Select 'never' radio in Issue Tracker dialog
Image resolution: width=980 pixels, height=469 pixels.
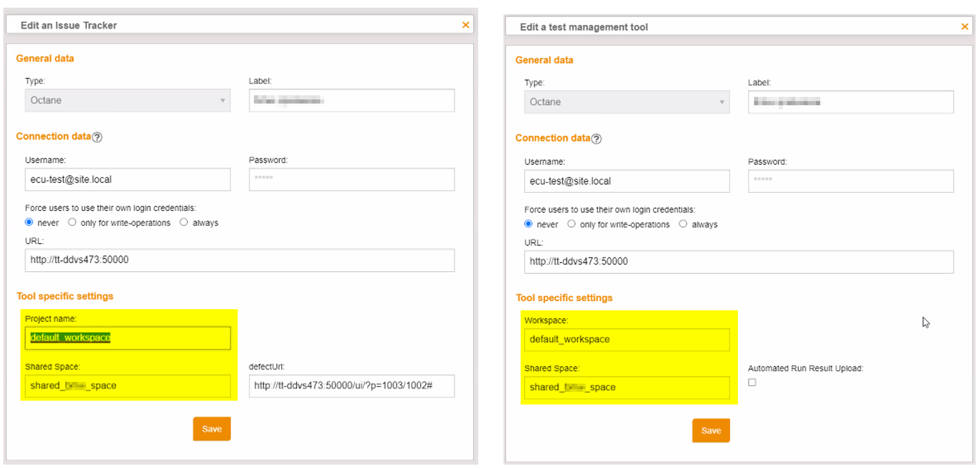(x=29, y=222)
